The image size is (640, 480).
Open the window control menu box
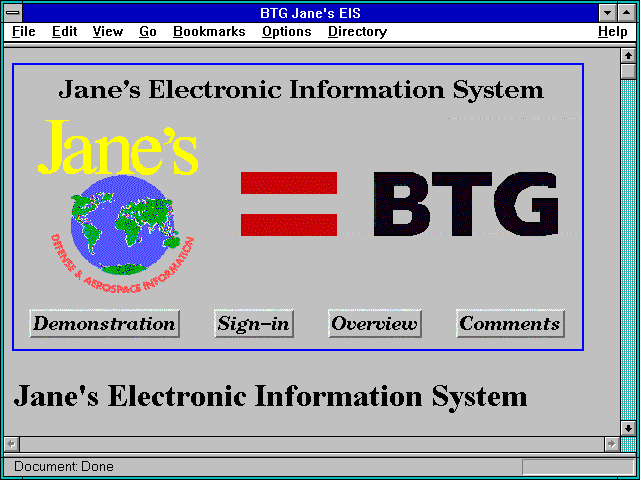pos(13,13)
